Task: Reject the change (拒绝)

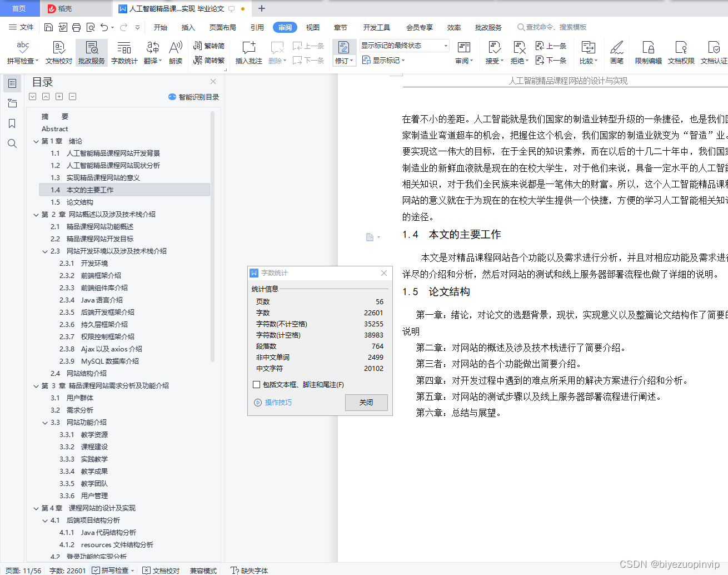Action: [x=519, y=53]
